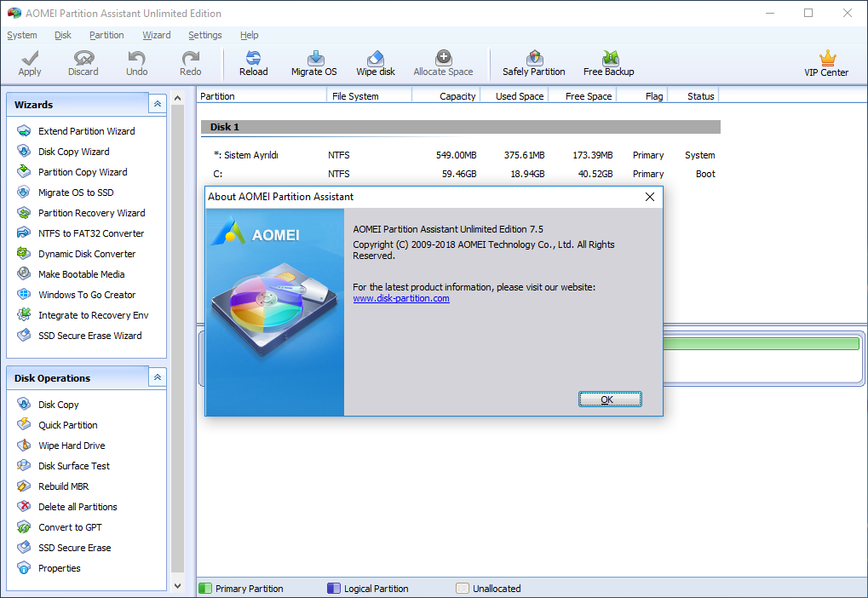The height and width of the screenshot is (598, 868).
Task: Select the Wipe disk toolbar icon
Action: pos(376,63)
